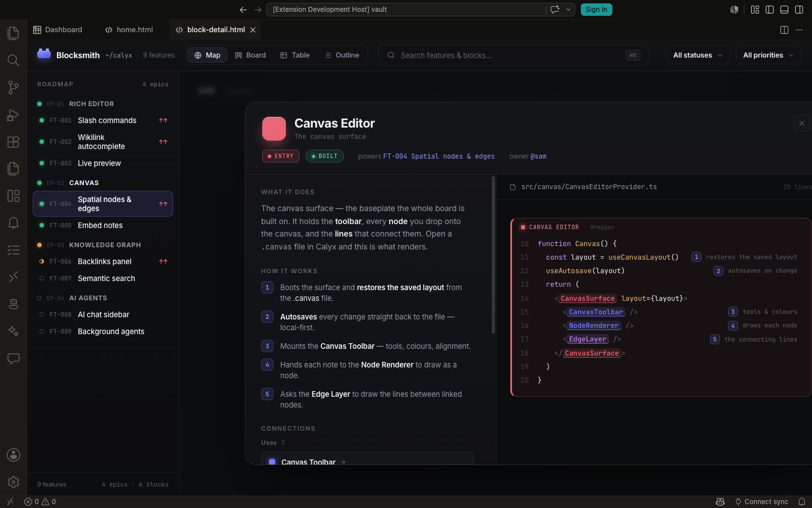The width and height of the screenshot is (812, 508).
Task: Open the Explorer files view in activity bar
Action: click(x=14, y=33)
